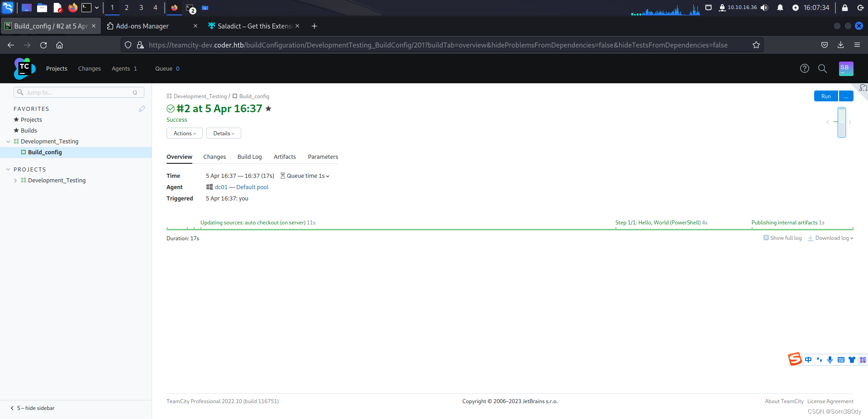Image resolution: width=868 pixels, height=419 pixels.
Task: Toggle Sogou Chinese/English mode button
Action: [x=808, y=360]
